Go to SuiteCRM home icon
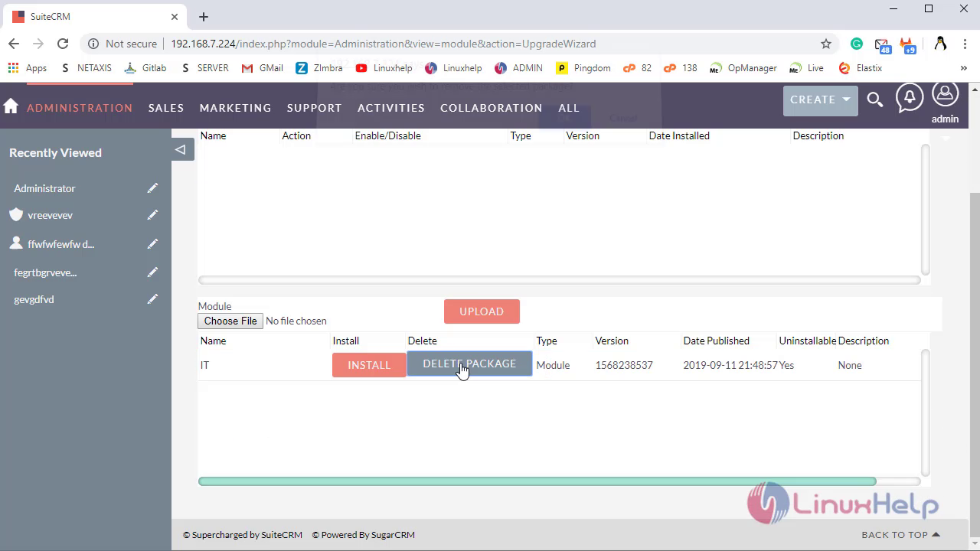 point(11,106)
